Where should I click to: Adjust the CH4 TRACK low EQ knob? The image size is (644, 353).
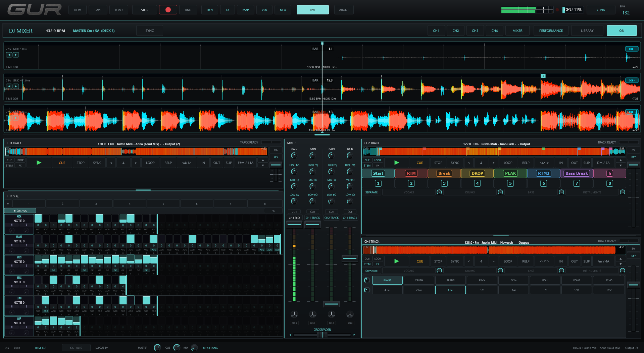coord(350,201)
